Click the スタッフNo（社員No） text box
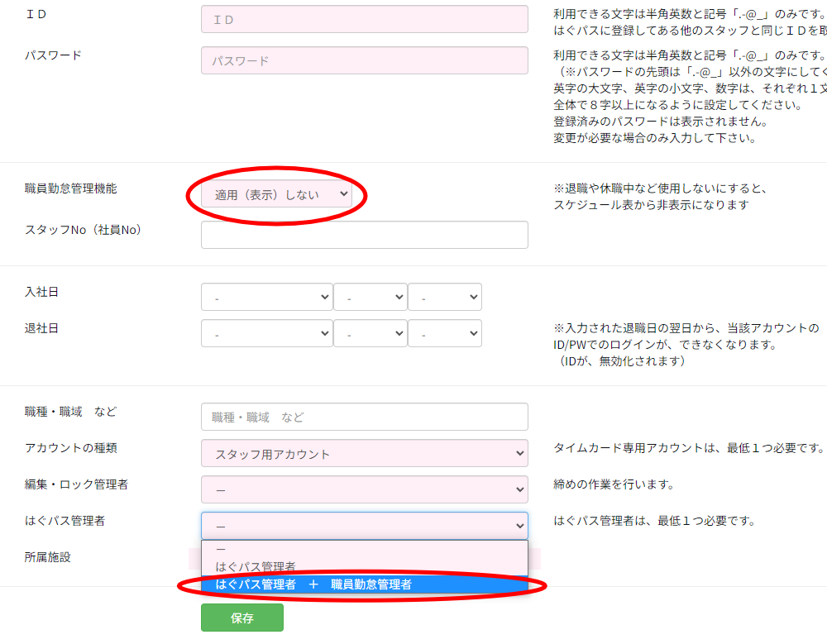 pos(364,235)
